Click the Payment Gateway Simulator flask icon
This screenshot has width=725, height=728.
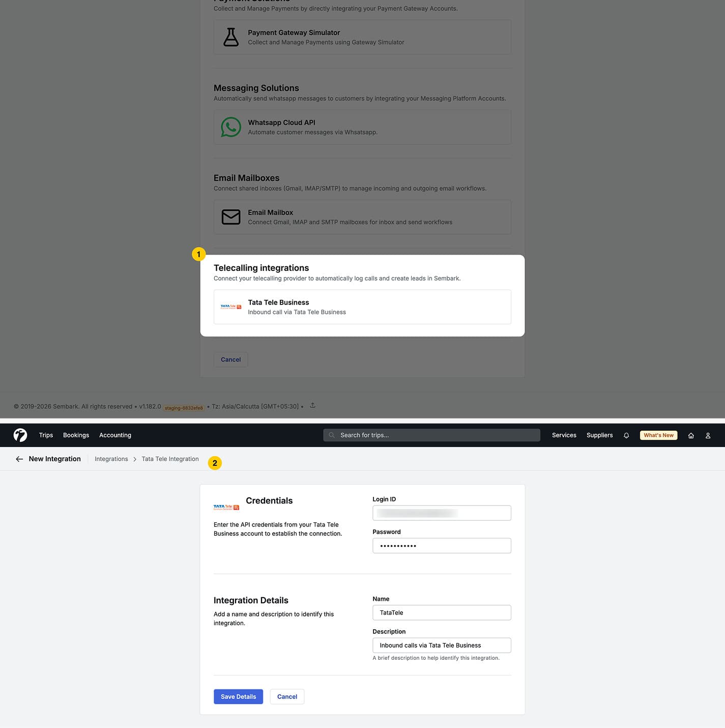tap(231, 37)
